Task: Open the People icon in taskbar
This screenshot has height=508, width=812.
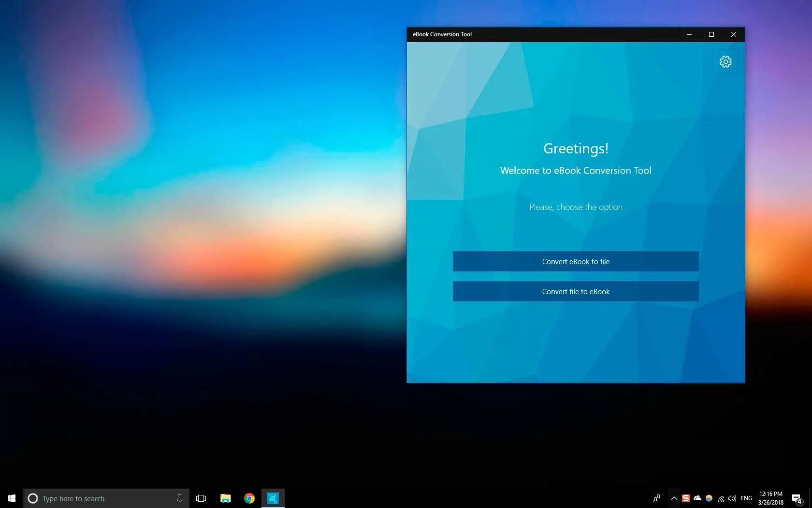Action: [x=657, y=498]
